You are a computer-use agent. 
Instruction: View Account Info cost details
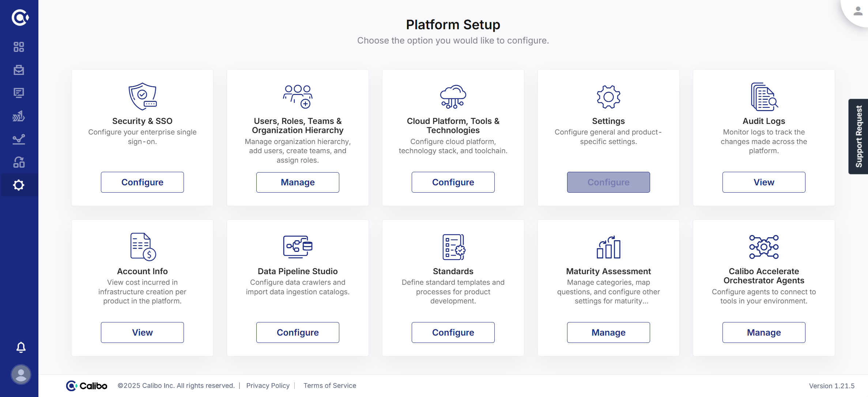click(x=142, y=332)
